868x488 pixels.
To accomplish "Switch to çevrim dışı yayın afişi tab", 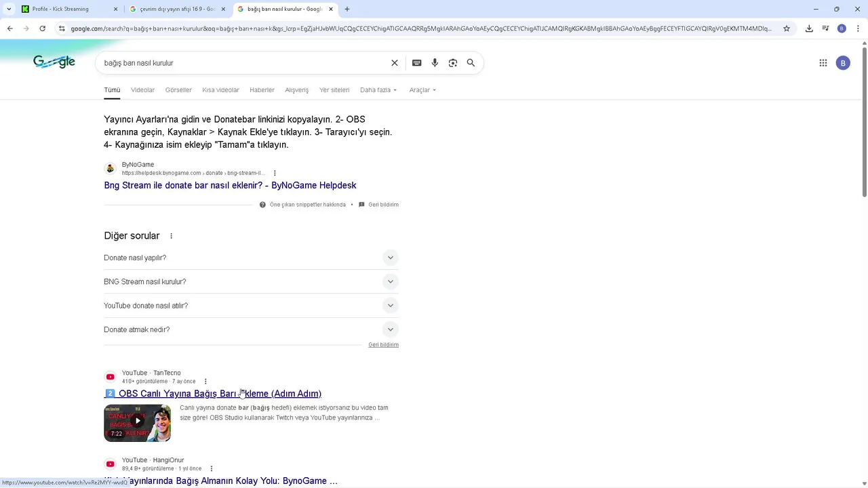I will [178, 9].
